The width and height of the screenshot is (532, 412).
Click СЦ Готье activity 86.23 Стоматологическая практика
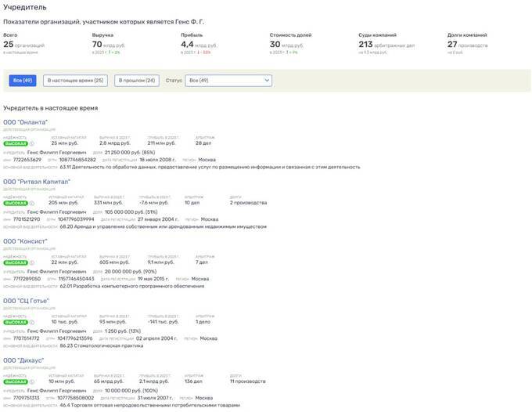102,345
